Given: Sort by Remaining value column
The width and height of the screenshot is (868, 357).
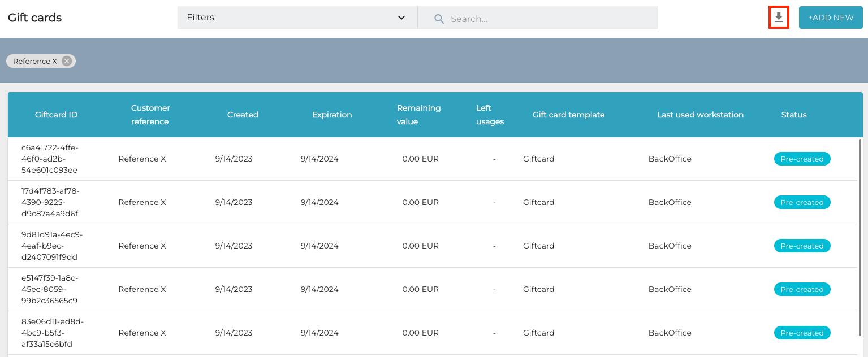Looking at the screenshot, I should [x=418, y=115].
